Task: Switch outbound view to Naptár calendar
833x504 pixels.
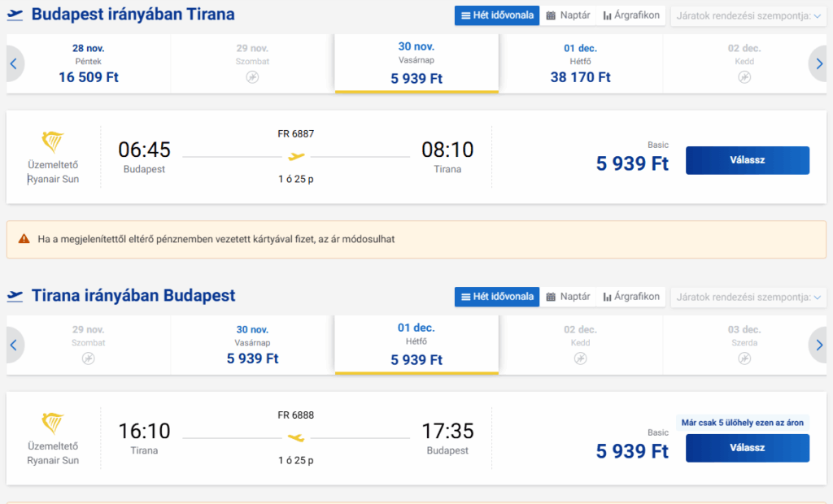Action: click(x=568, y=15)
